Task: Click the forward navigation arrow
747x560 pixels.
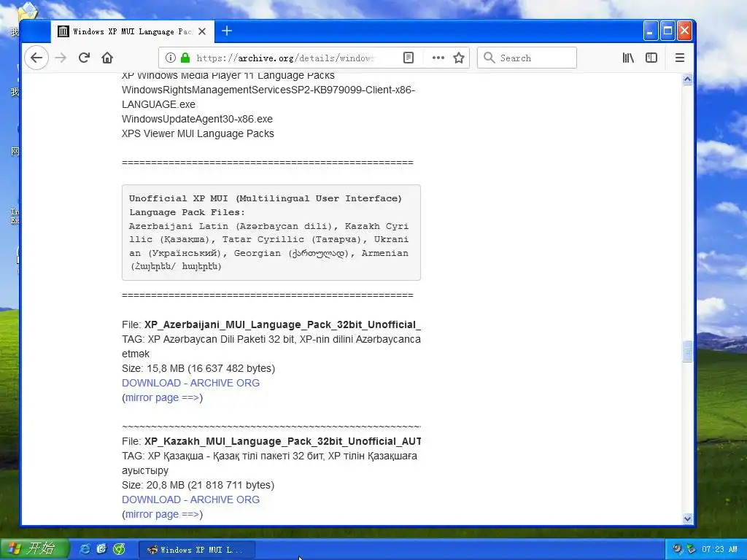Action: (61, 58)
